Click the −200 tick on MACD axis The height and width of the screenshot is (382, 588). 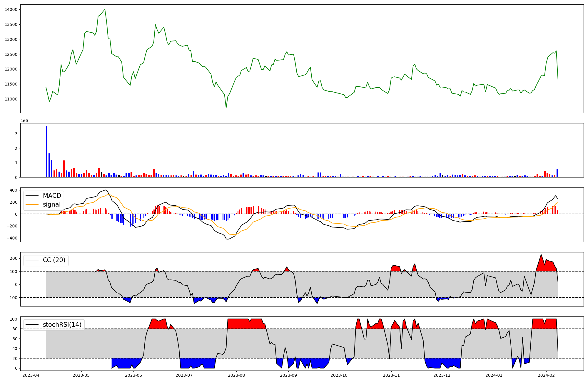[12, 226]
